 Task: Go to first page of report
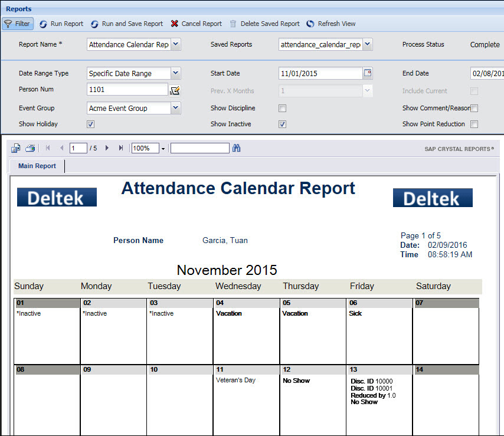[x=48, y=148]
